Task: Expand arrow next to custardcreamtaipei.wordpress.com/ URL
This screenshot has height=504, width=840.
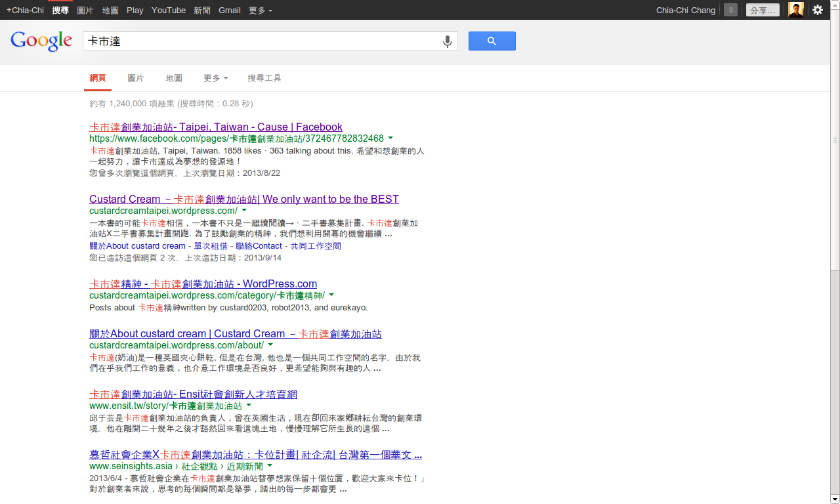Action: [244, 211]
